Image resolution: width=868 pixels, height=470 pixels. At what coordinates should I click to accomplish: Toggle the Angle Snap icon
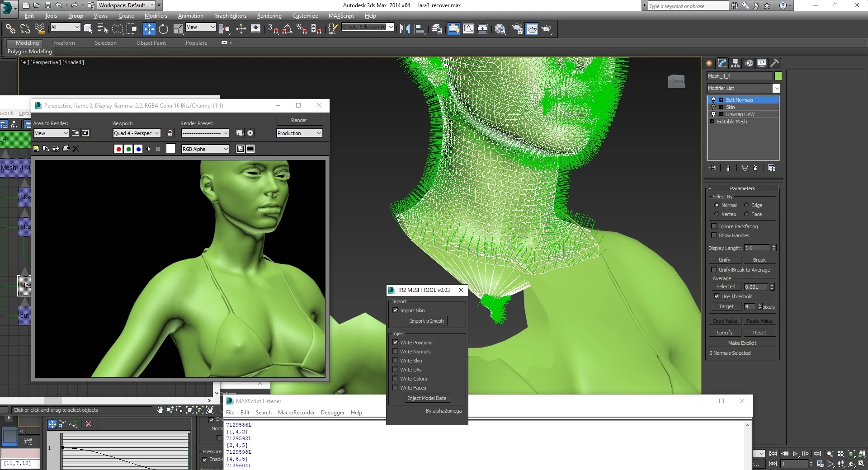[287, 29]
